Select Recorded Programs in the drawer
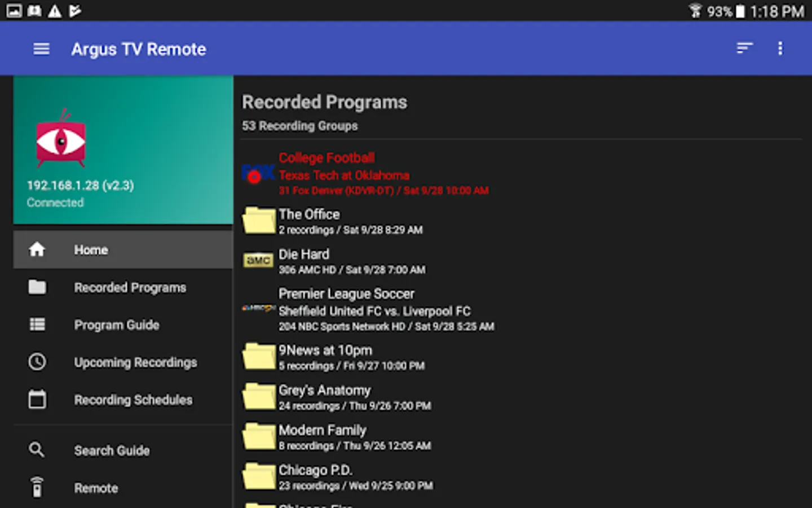This screenshot has height=508, width=812. click(123, 287)
